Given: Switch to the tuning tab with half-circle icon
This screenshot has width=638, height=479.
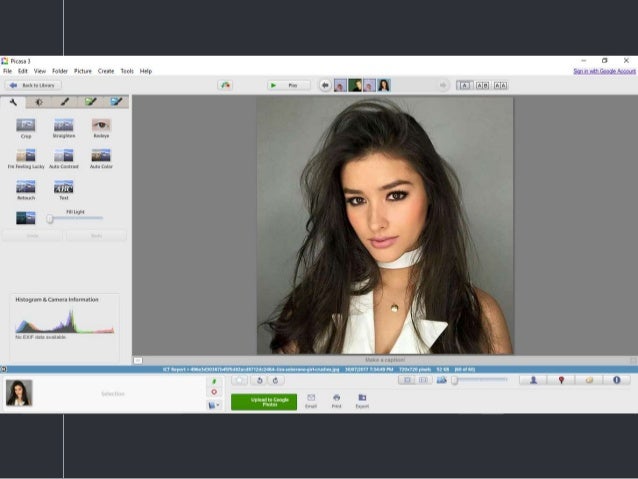Looking at the screenshot, I should pyautogui.click(x=39, y=102).
